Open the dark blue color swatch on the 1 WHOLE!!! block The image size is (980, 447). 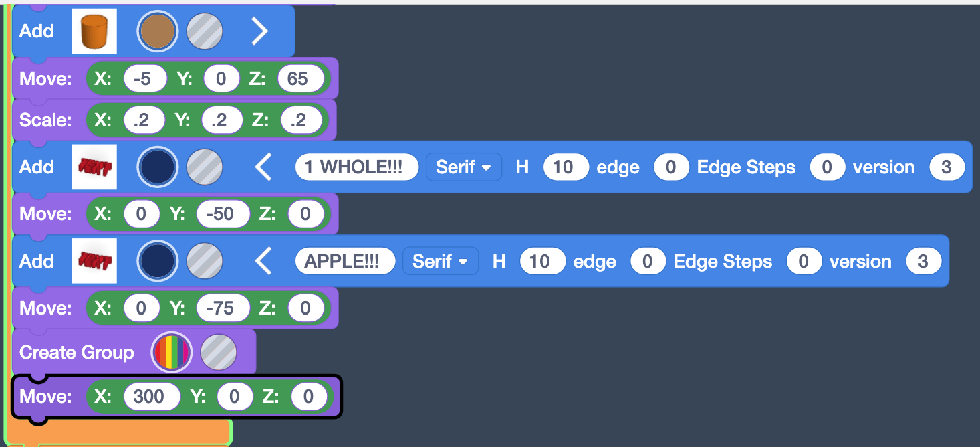[158, 167]
